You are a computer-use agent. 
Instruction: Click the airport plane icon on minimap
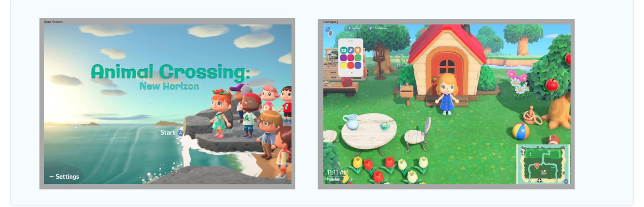pyautogui.click(x=539, y=181)
